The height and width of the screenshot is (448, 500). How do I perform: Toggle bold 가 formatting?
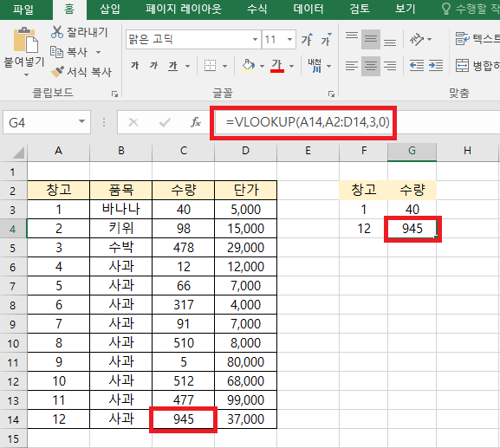click(135, 66)
